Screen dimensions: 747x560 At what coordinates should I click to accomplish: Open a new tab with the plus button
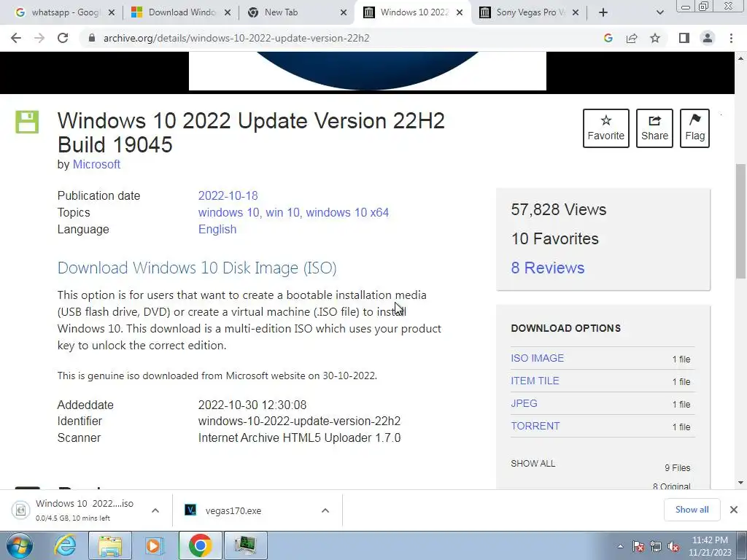point(603,12)
